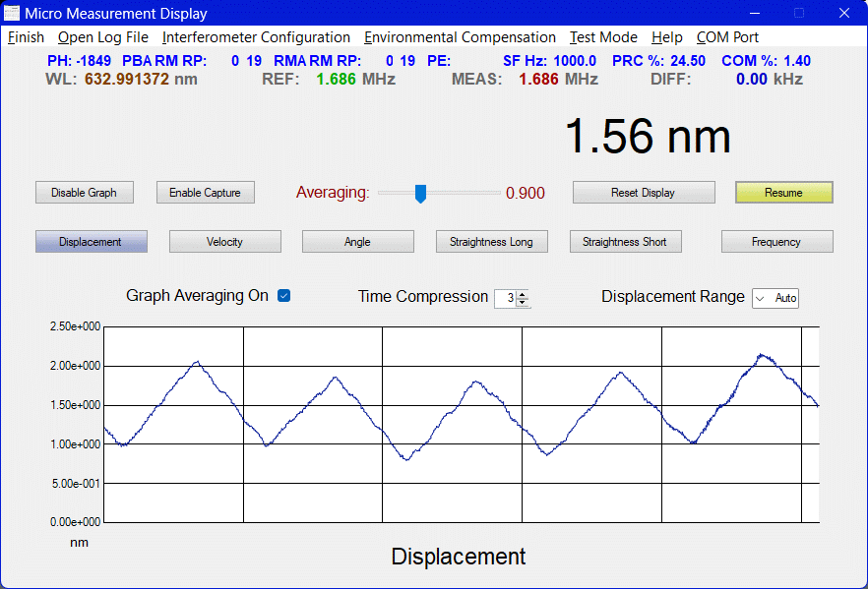Screen dimensions: 868x589
Task: Select Open Log File from the menu bar
Action: pyautogui.click(x=103, y=37)
